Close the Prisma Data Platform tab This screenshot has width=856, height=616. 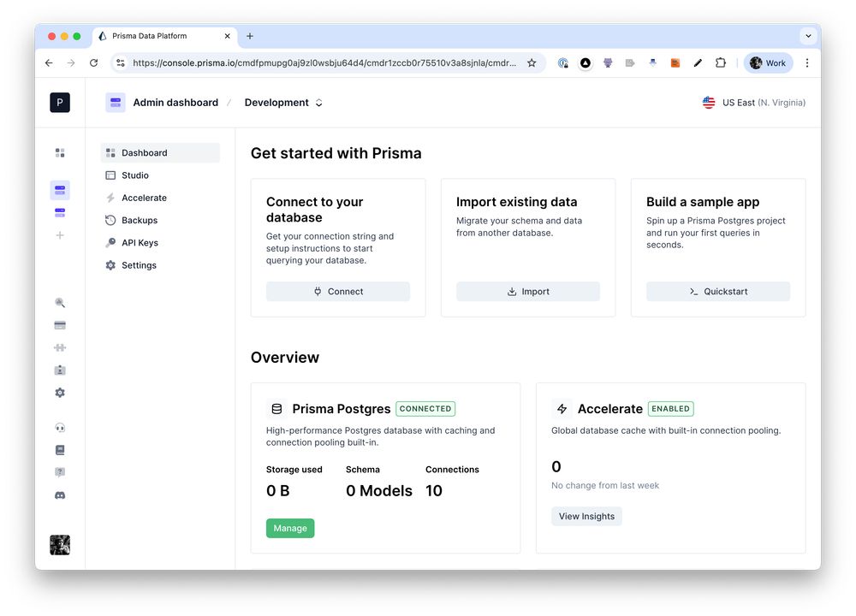[x=227, y=36]
